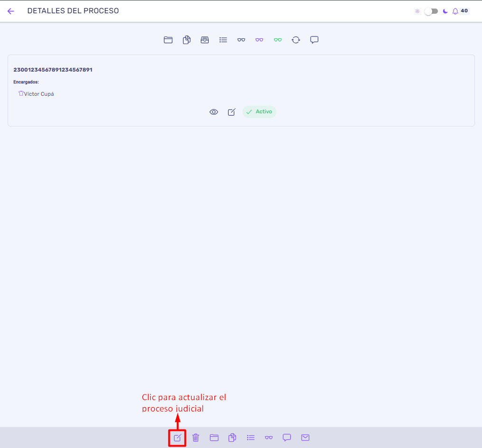
Task: Click the Víctor Cupá assignee name
Action: (x=39, y=94)
